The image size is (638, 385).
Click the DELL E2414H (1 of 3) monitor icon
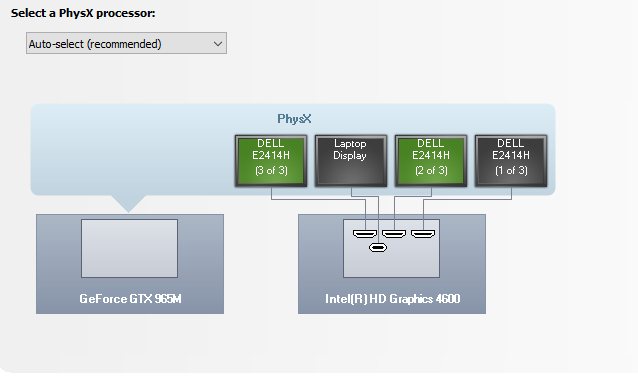(x=511, y=161)
